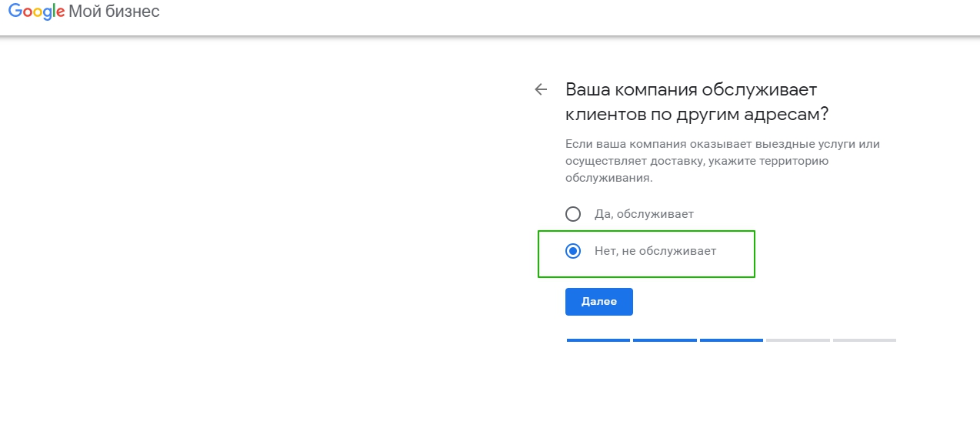Open the Google Мой бизнес logo link

coord(84,13)
